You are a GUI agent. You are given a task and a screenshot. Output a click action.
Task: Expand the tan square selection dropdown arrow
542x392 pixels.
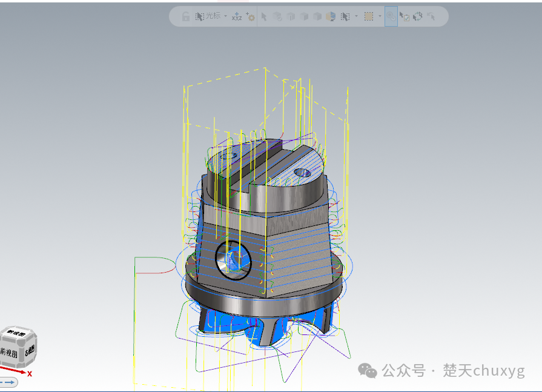click(x=380, y=16)
